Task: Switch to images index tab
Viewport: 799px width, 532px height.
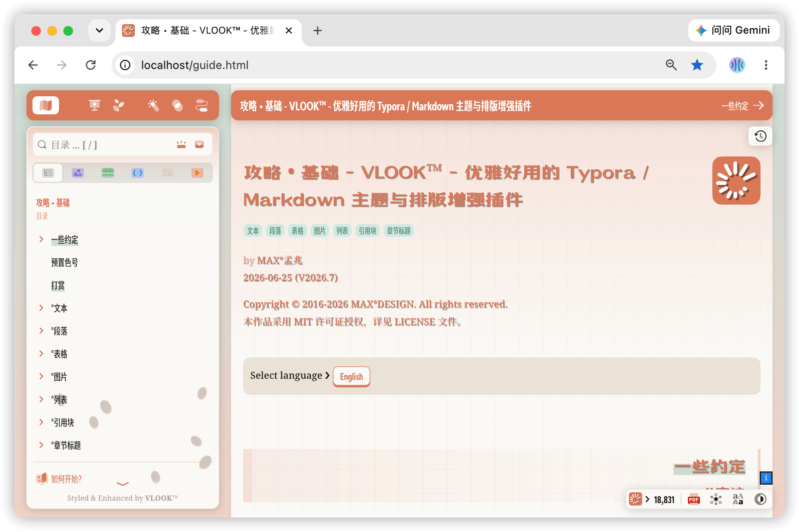Action: (78, 173)
